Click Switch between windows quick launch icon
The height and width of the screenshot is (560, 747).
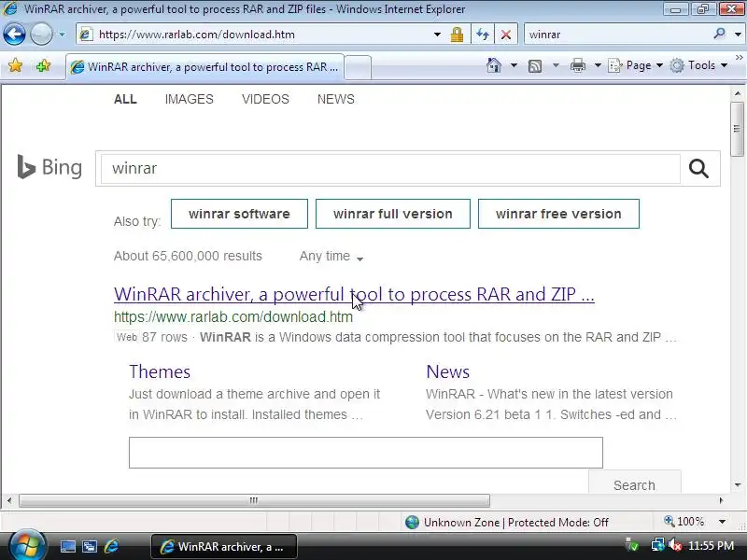click(x=89, y=547)
